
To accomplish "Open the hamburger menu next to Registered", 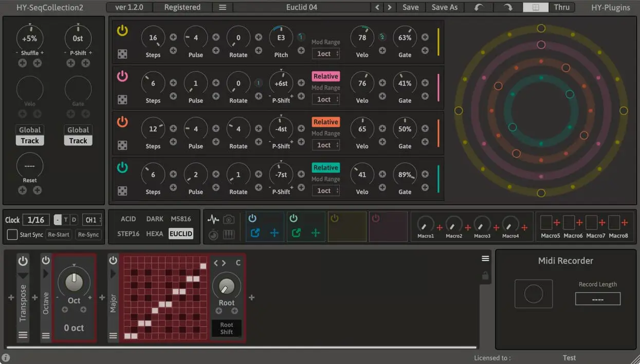I will coord(222,7).
